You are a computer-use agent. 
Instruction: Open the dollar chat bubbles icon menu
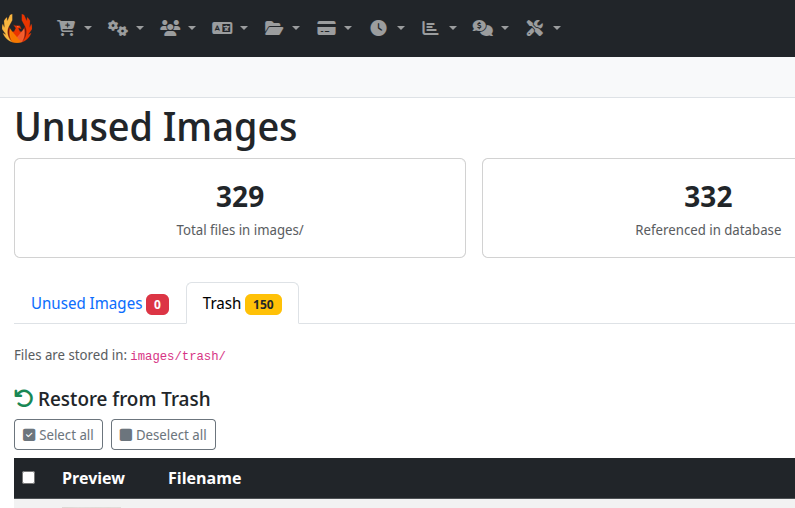(x=483, y=28)
